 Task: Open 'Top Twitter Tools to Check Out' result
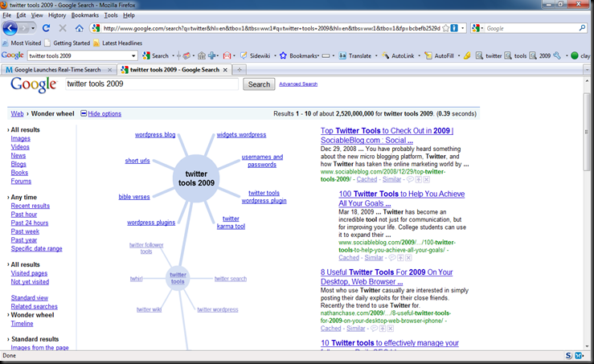387,135
